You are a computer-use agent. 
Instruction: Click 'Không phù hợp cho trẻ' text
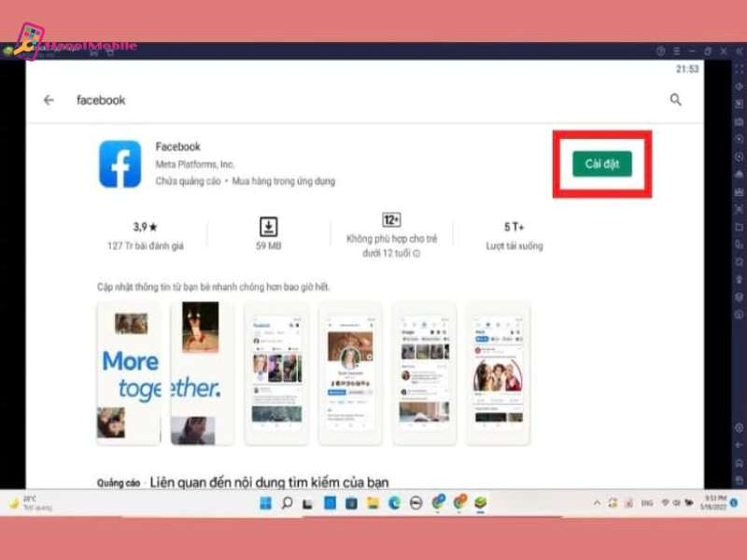pyautogui.click(x=391, y=239)
